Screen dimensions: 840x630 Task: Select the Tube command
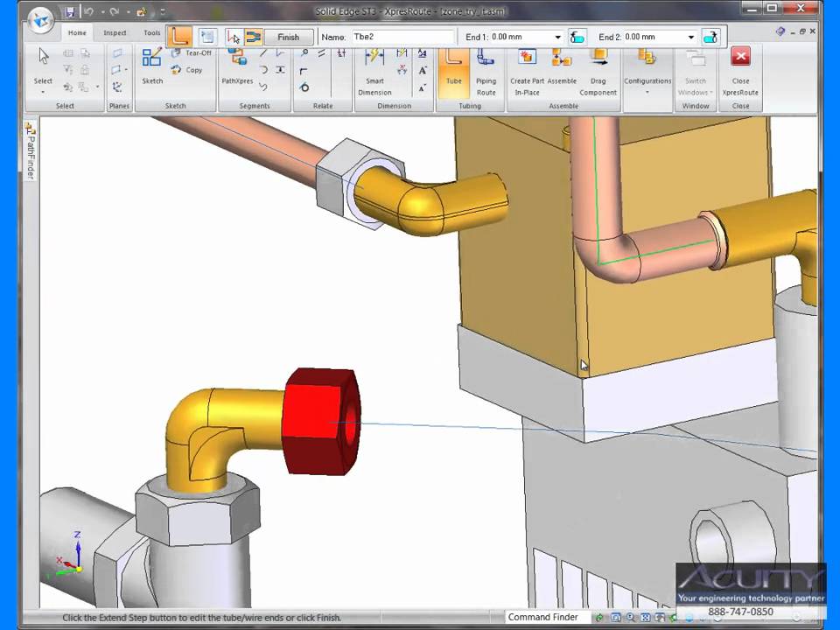[454, 73]
